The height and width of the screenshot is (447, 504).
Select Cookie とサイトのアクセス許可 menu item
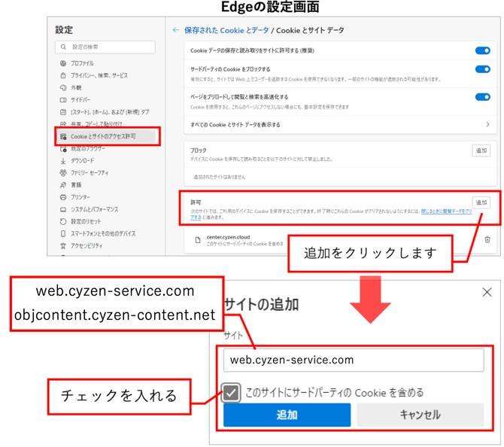point(106,136)
